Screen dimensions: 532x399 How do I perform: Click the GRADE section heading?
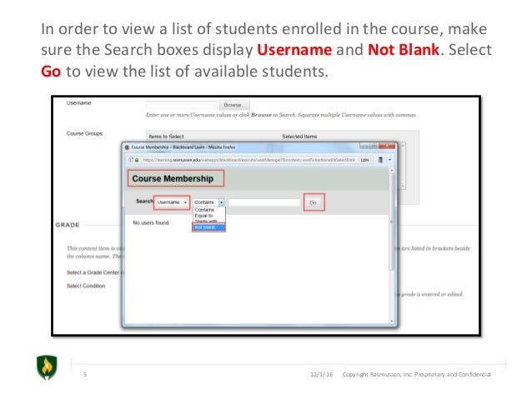(x=68, y=225)
